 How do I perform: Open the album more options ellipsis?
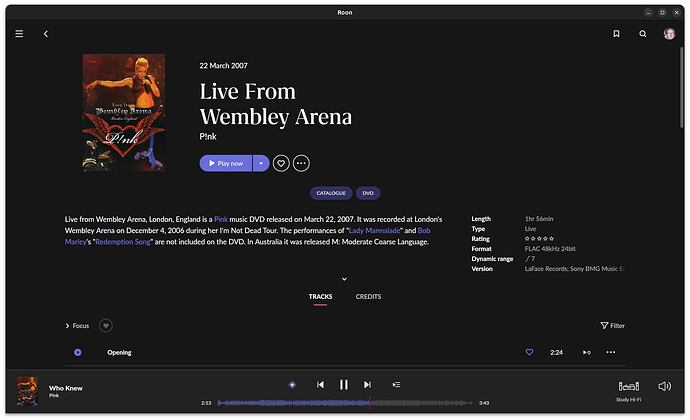[301, 163]
